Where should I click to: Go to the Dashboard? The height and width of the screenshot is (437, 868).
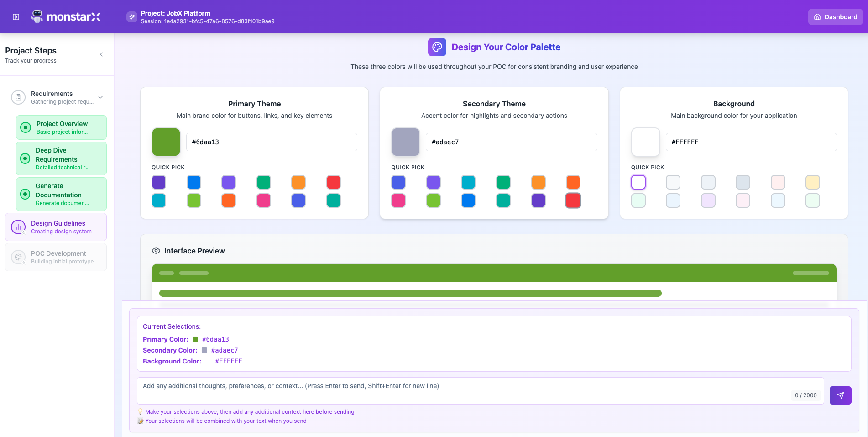click(x=836, y=17)
